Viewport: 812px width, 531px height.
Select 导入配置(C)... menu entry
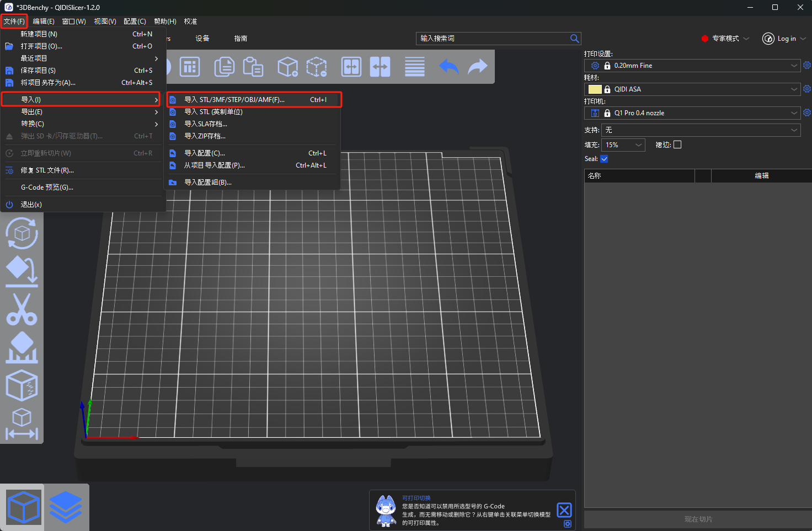(205, 153)
